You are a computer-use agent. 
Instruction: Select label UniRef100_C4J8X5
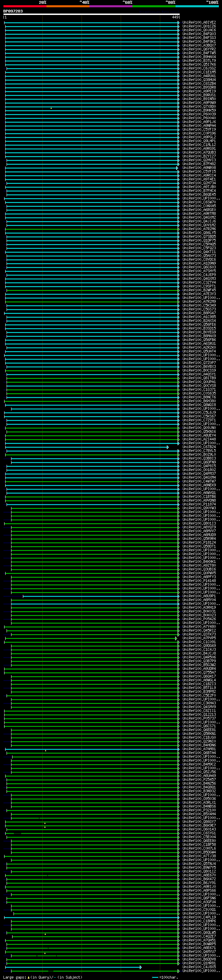[199, 967]
